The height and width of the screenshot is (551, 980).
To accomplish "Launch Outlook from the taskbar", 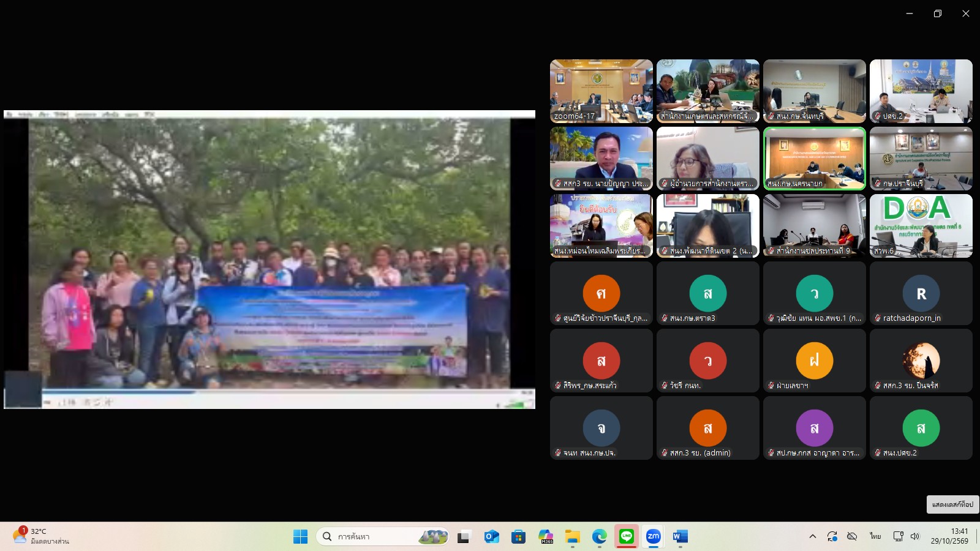I will click(x=491, y=537).
